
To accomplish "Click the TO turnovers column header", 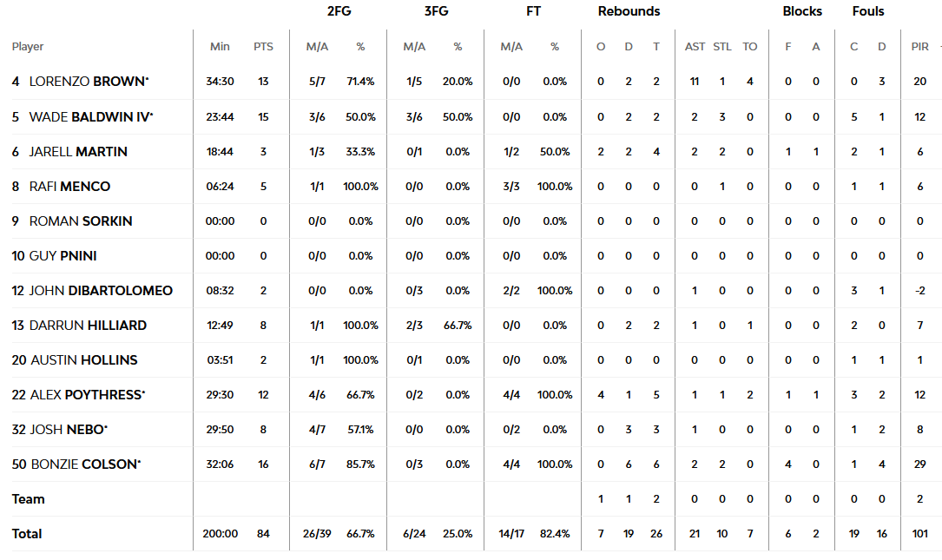I will coord(750,47).
